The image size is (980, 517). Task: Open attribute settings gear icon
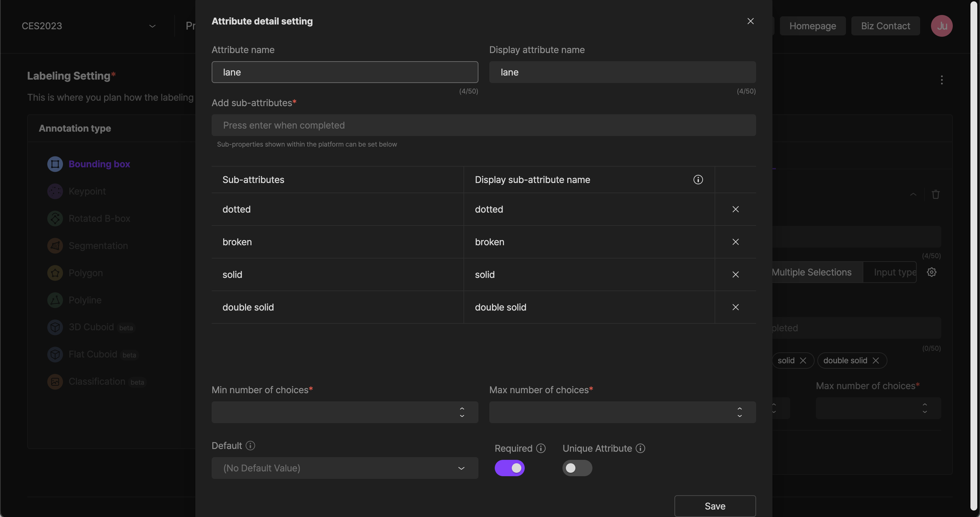coord(931,272)
